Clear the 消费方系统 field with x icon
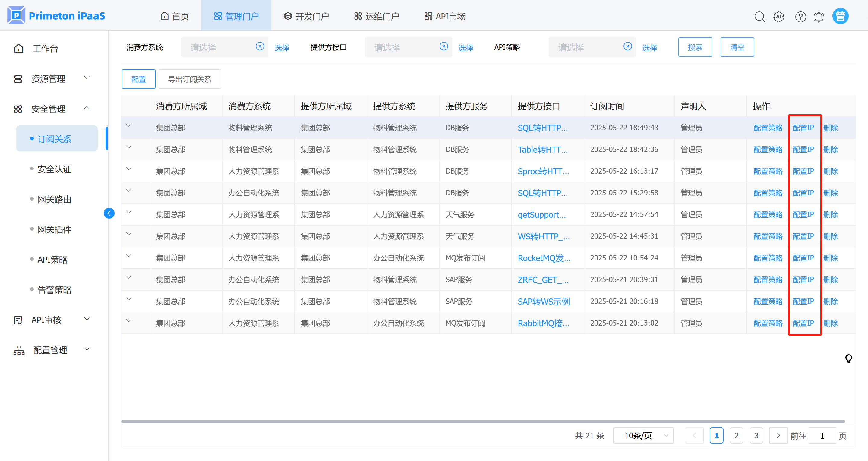This screenshot has height=461, width=868. [x=260, y=46]
